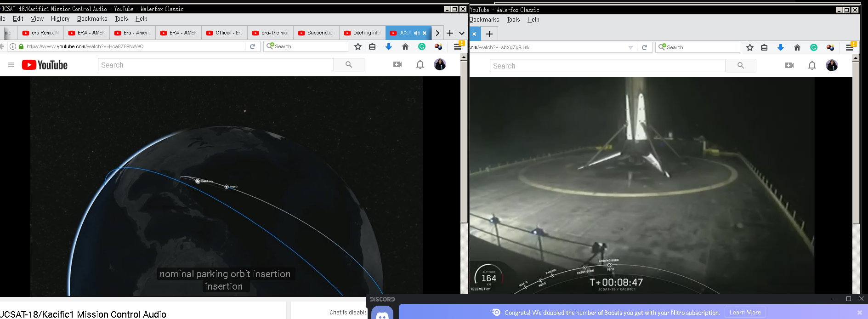The width and height of the screenshot is (868, 319).
Task: Close the current tab in right window
Action: 474,34
